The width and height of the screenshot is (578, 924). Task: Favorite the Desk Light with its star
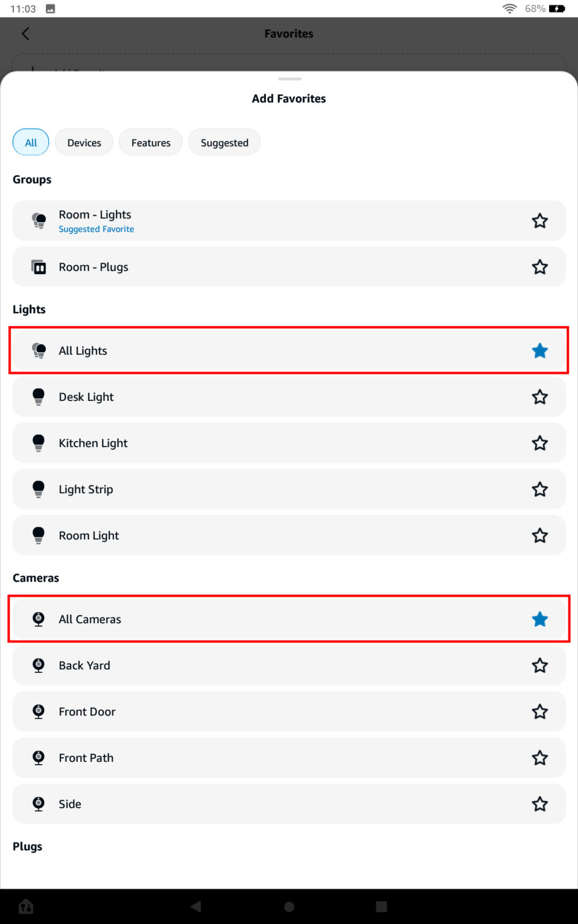coord(539,397)
